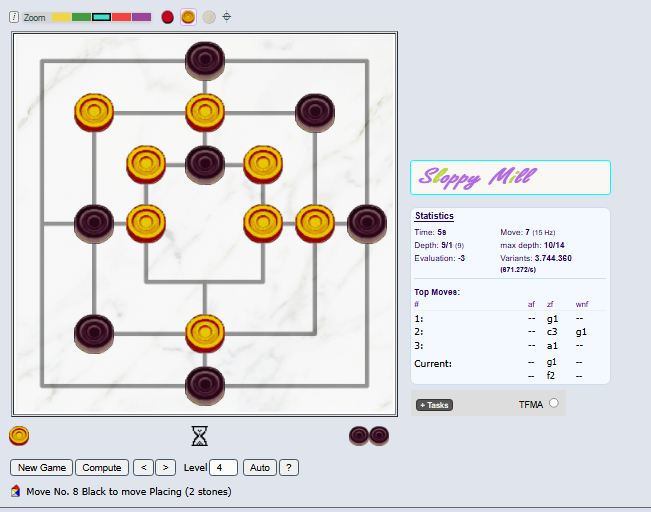
Task: Click the Current move f2 entry
Action: click(x=551, y=375)
